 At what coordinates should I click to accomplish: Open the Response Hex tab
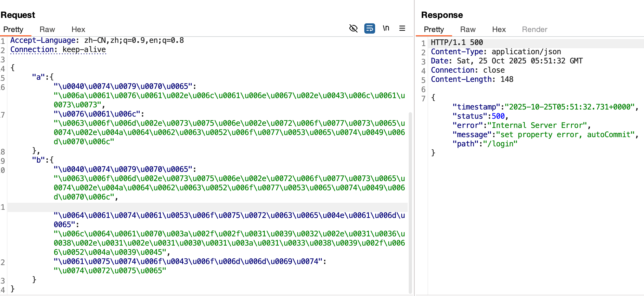point(499,29)
